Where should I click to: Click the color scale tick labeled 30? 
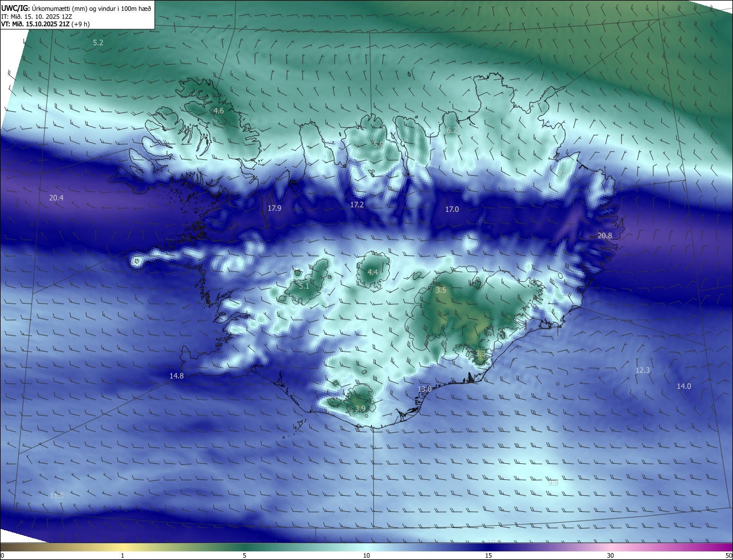pyautogui.click(x=610, y=555)
